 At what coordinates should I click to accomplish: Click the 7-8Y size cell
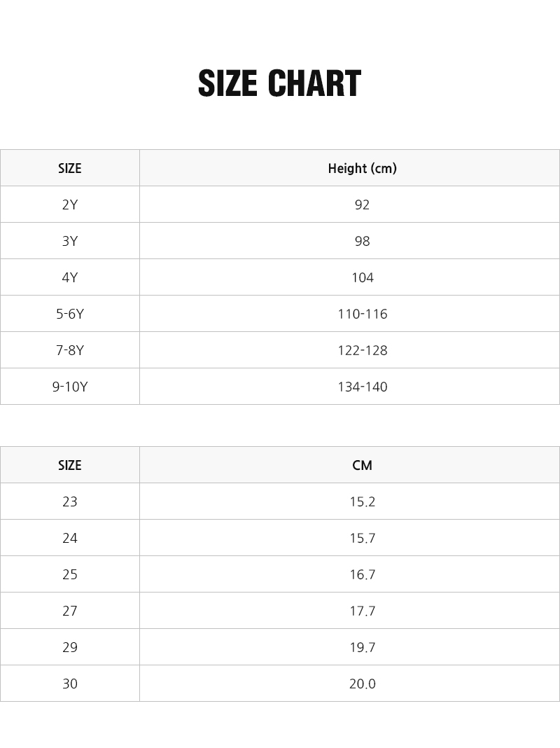coord(70,350)
